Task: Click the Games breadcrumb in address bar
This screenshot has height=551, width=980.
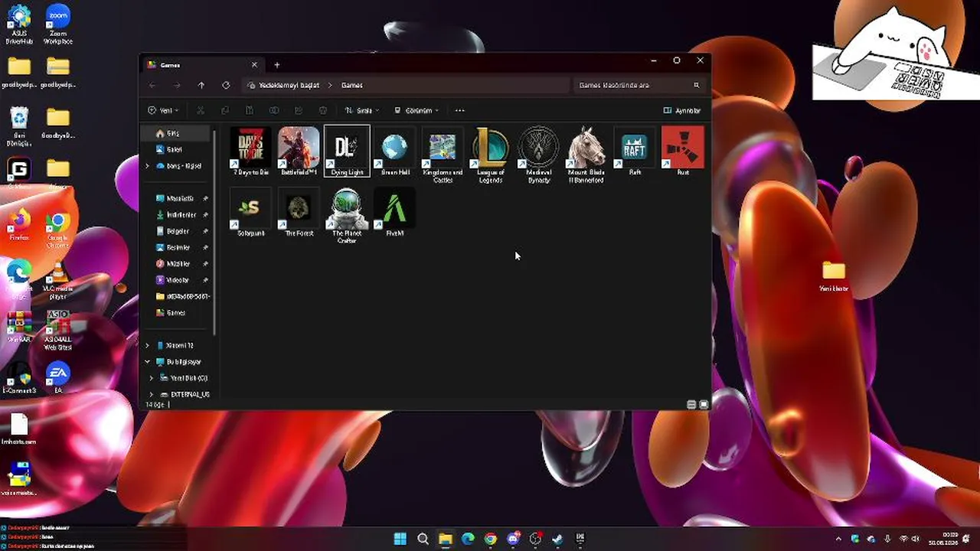Action: pos(352,85)
